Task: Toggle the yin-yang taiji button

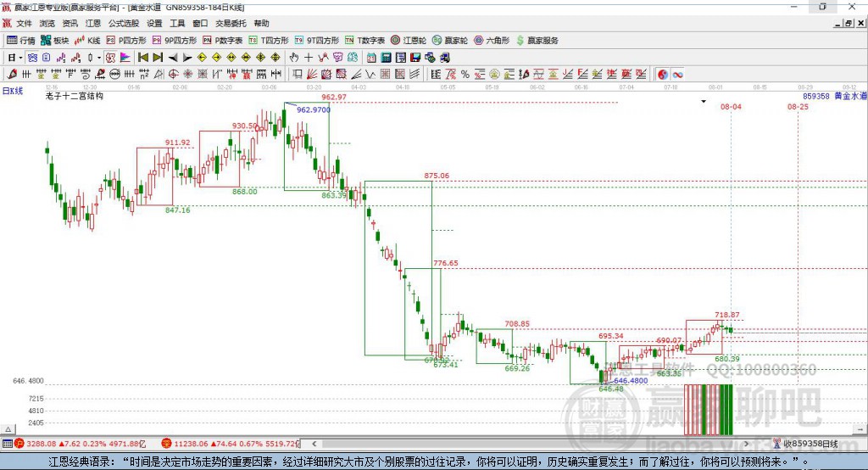Action: (662, 75)
